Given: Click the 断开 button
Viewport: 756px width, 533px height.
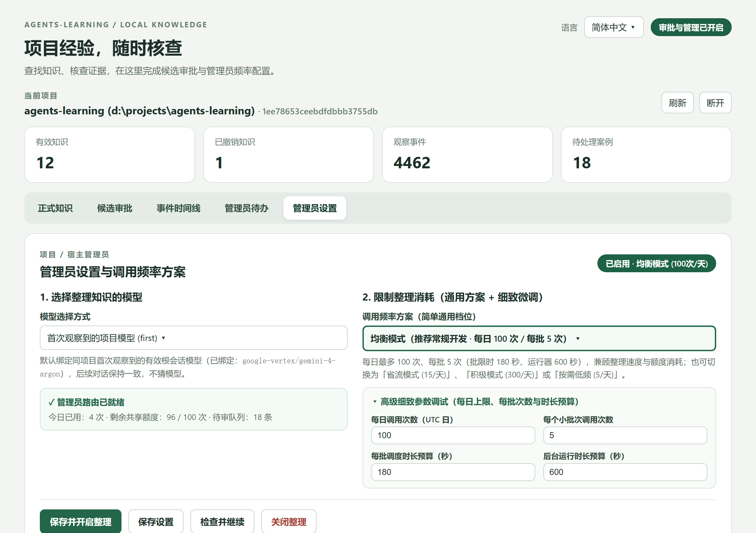Looking at the screenshot, I should (715, 103).
